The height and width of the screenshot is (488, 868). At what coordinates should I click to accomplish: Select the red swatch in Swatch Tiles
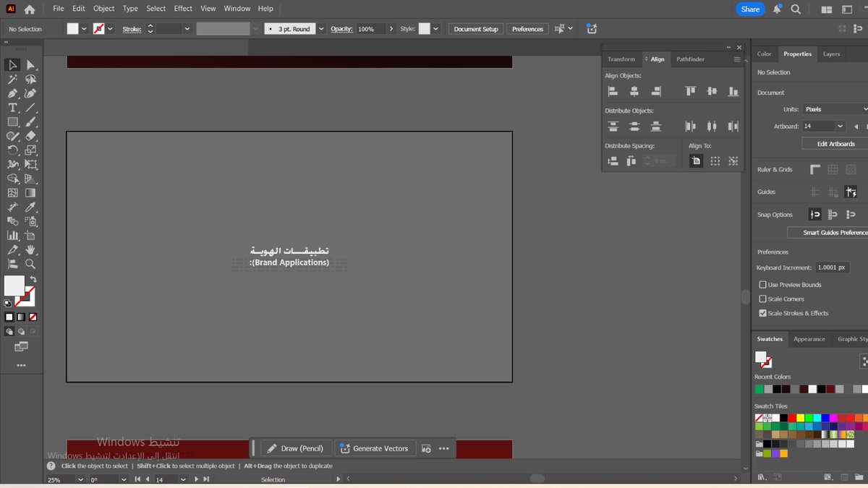793,418
